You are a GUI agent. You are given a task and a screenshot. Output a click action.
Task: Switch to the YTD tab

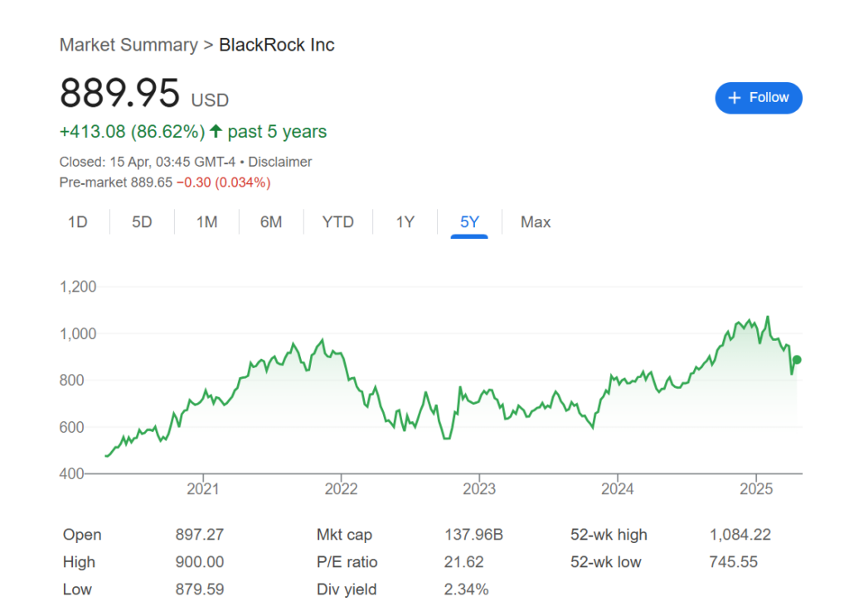[337, 222]
